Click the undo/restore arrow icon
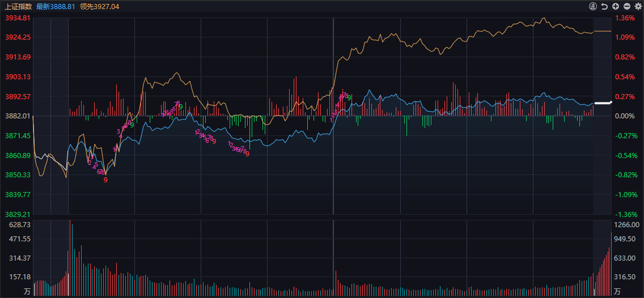Image resolution: width=644 pixels, height=298 pixels. 604,6
